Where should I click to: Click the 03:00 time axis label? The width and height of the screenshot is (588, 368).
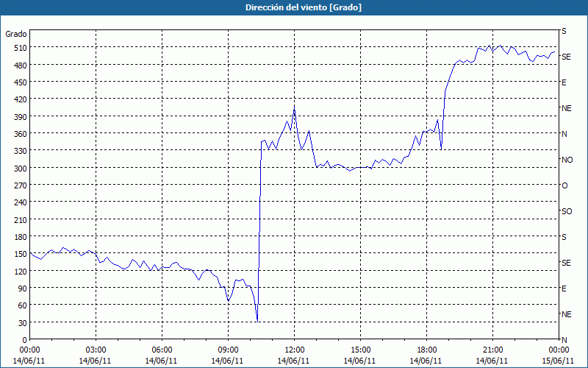coord(96,350)
